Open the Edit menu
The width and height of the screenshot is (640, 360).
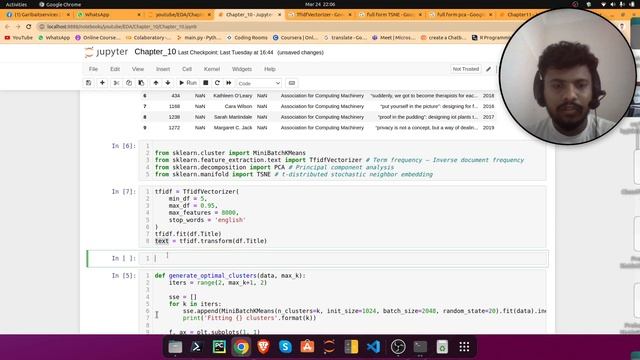tap(115, 69)
